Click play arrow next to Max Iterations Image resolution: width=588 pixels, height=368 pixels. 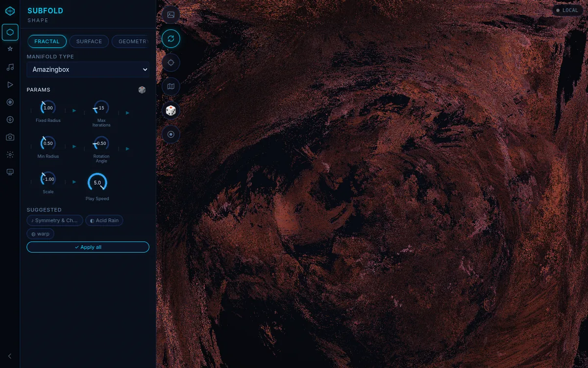[x=127, y=113]
